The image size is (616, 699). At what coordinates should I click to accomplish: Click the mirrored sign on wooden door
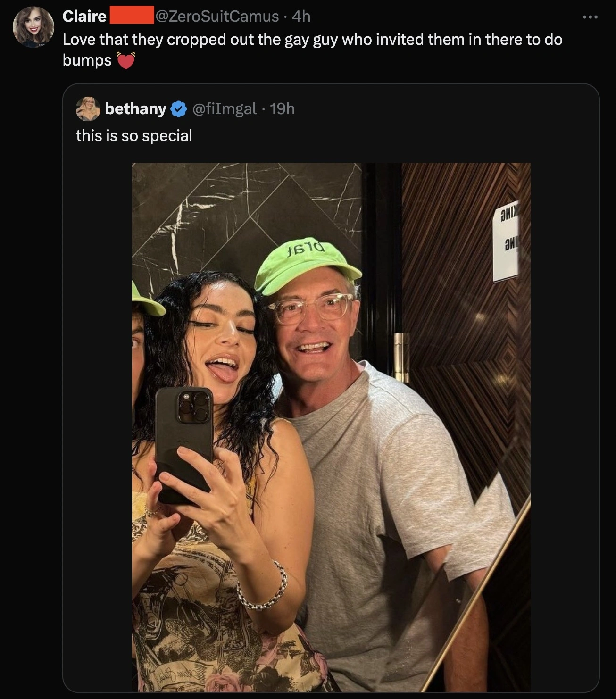click(506, 244)
